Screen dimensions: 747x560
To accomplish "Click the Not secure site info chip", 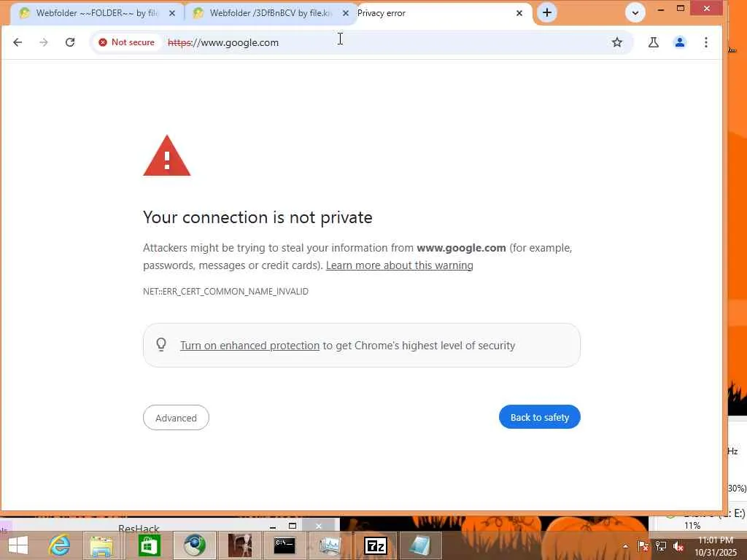I will coord(127,42).
